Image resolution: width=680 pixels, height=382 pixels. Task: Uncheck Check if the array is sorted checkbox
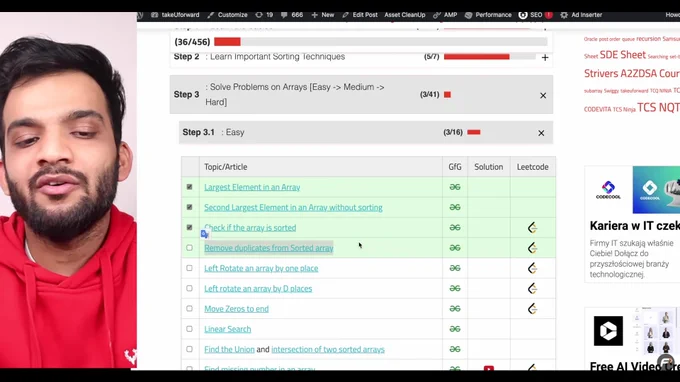coord(190,227)
